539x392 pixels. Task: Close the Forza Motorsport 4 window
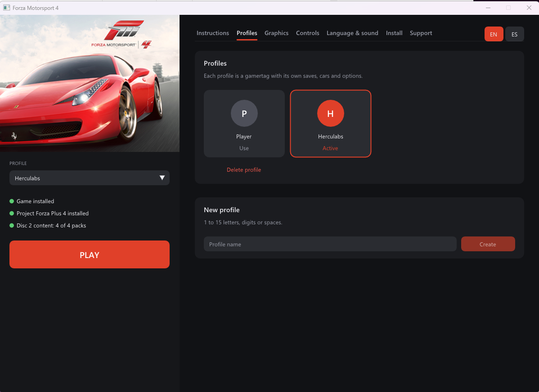[529, 8]
